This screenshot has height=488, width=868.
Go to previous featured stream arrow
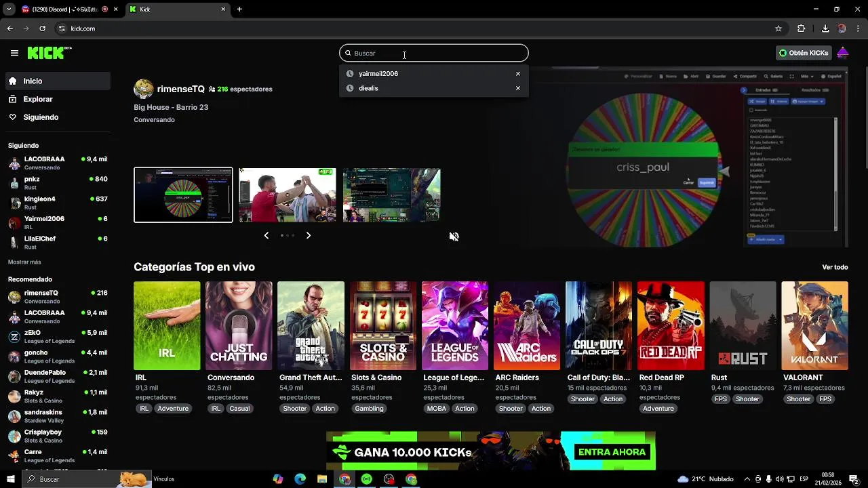pyautogui.click(x=267, y=236)
